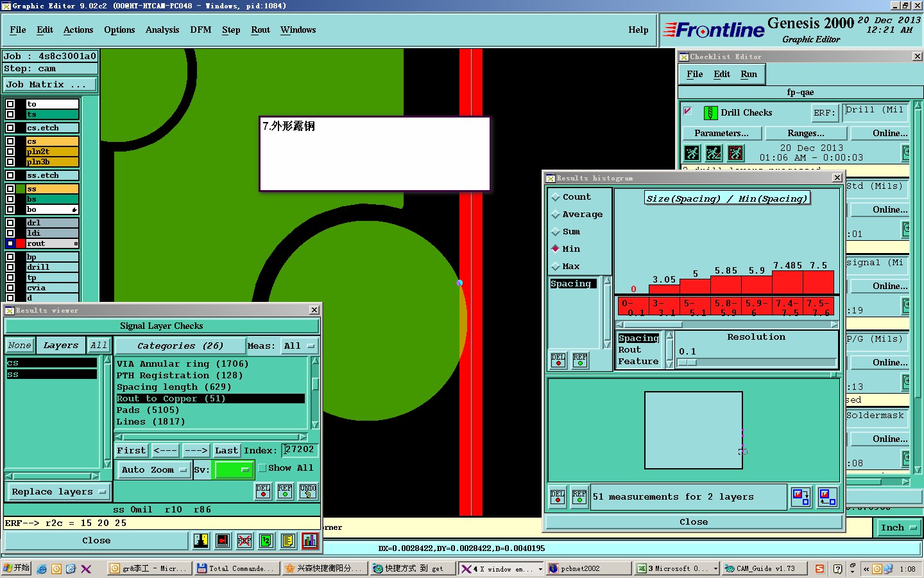Click the Last results button

(x=227, y=451)
